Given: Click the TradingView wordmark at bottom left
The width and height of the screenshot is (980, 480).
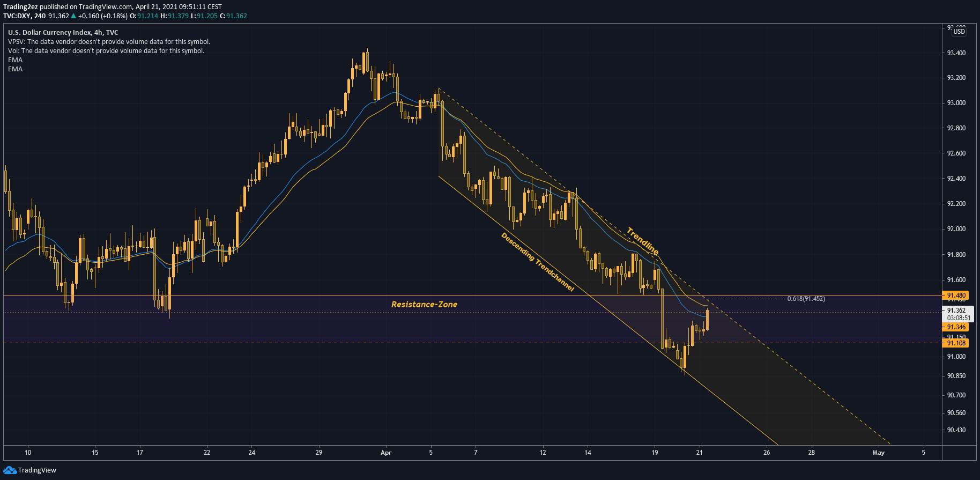Looking at the screenshot, I should coord(37,470).
